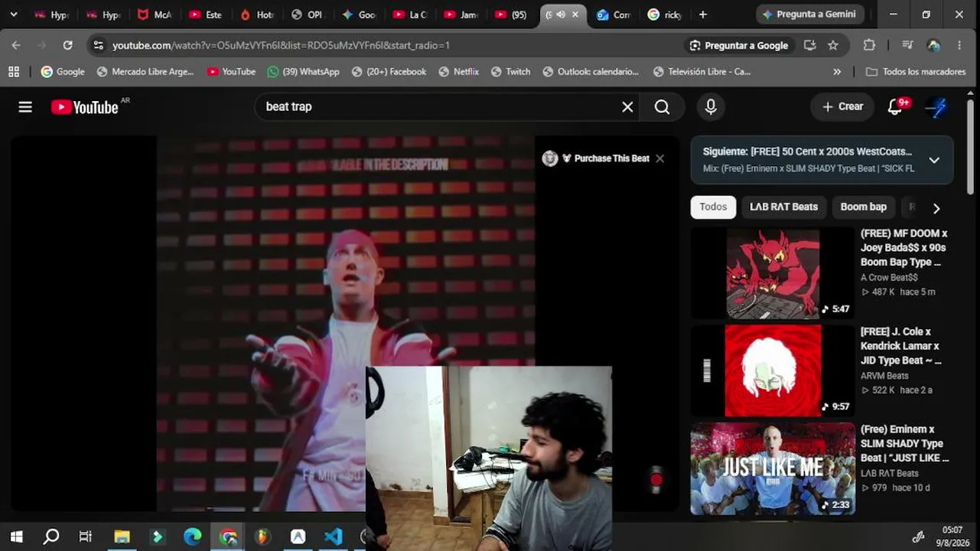Open the Twitch bookmark
Image resolution: width=980 pixels, height=551 pixels.
click(510, 72)
